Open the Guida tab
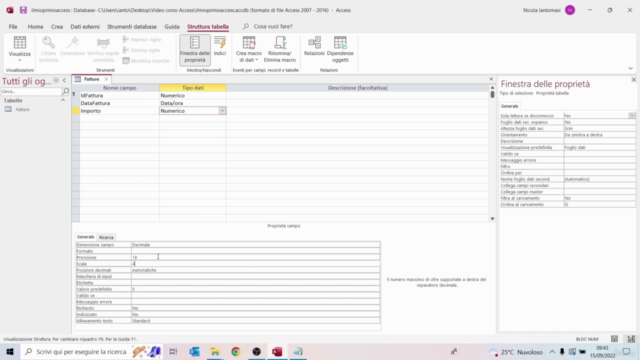This screenshot has width=640, height=360. [172, 27]
